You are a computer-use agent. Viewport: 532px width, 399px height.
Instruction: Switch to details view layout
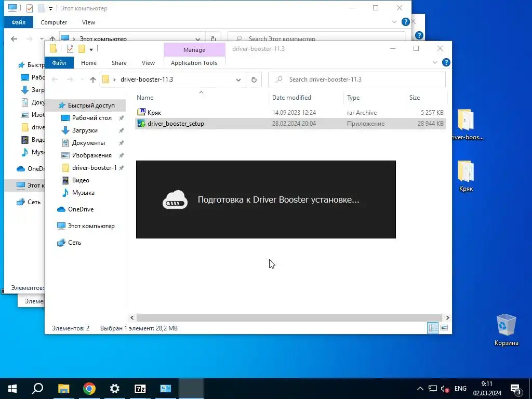coord(433,328)
